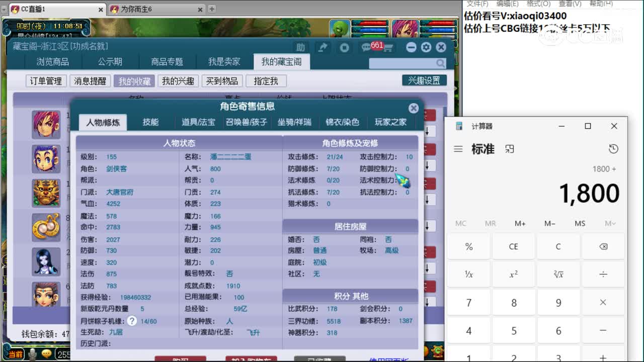Open the 浏览商品 section
The width and height of the screenshot is (644, 362).
tap(53, 61)
